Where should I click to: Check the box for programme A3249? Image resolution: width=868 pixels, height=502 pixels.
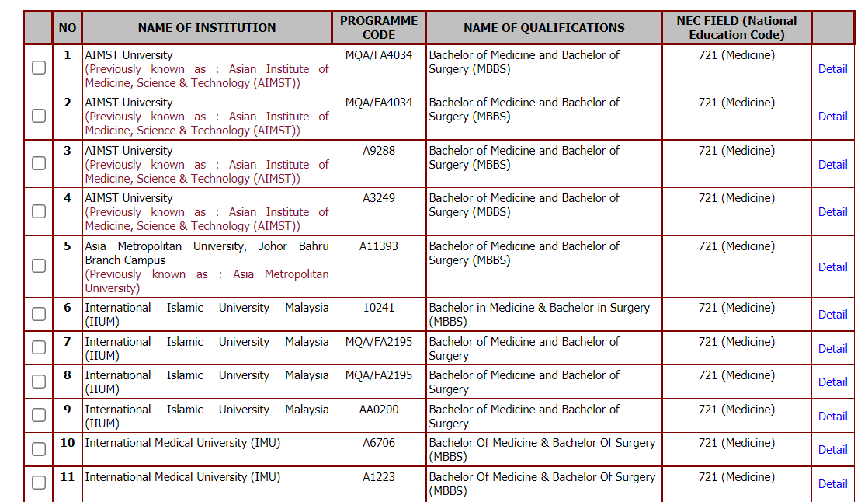[39, 211]
